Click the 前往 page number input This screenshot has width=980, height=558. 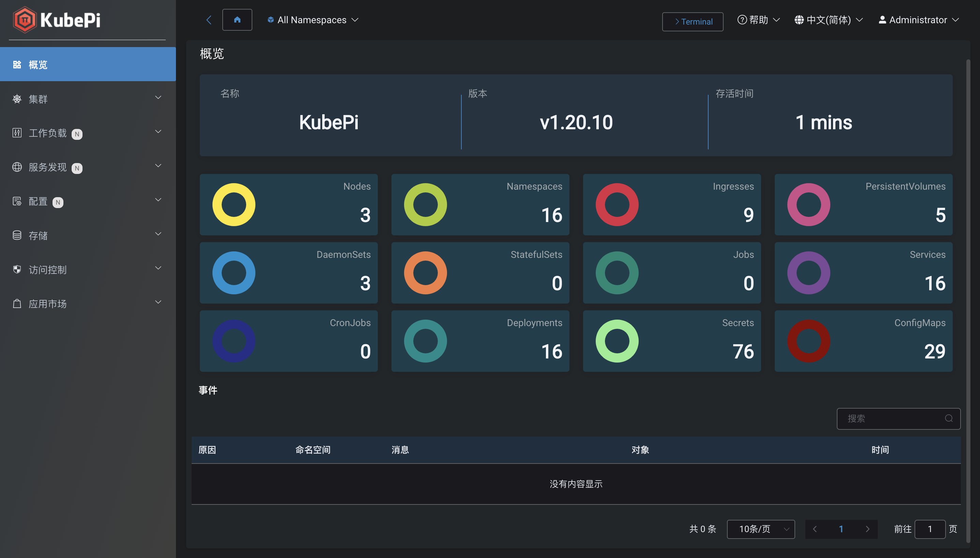tap(930, 529)
